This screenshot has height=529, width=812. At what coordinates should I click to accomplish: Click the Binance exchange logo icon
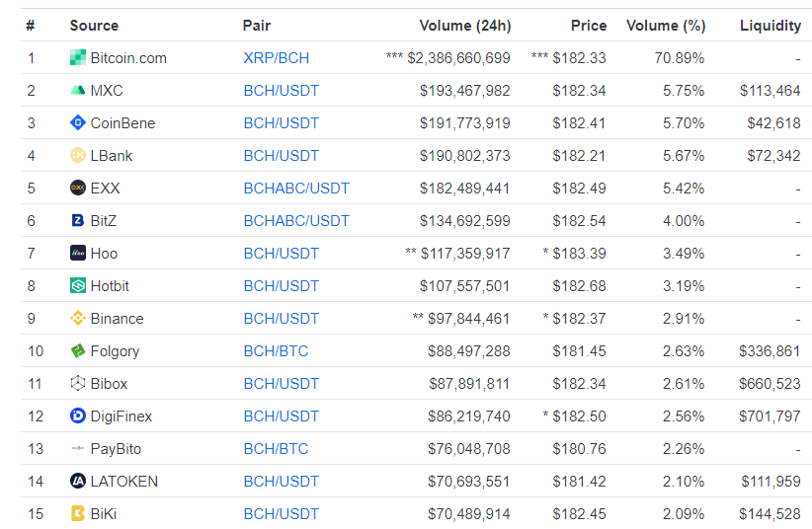tap(78, 319)
